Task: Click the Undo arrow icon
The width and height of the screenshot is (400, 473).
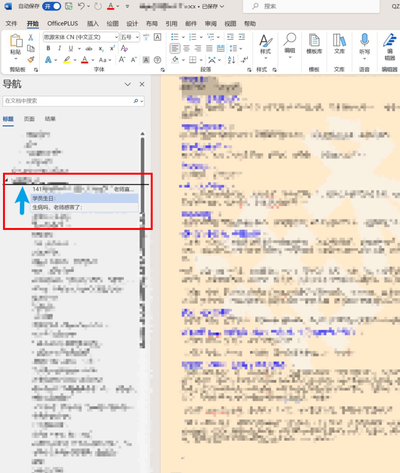Action: pos(81,6)
